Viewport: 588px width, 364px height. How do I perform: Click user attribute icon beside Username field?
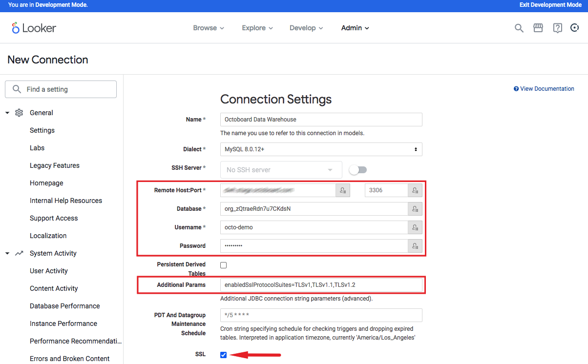pos(415,227)
